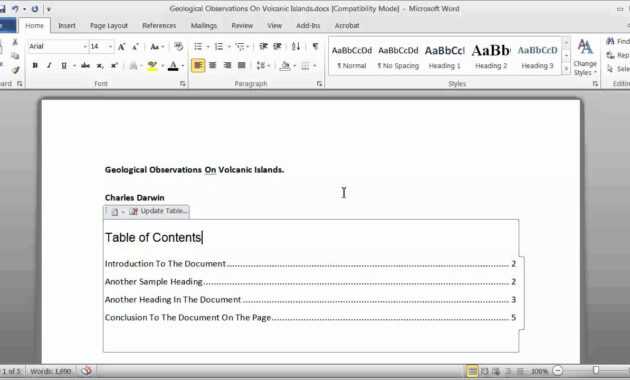Viewport: 630px width, 380px height.
Task: Switch to Draft view icon
Action: click(x=520, y=371)
